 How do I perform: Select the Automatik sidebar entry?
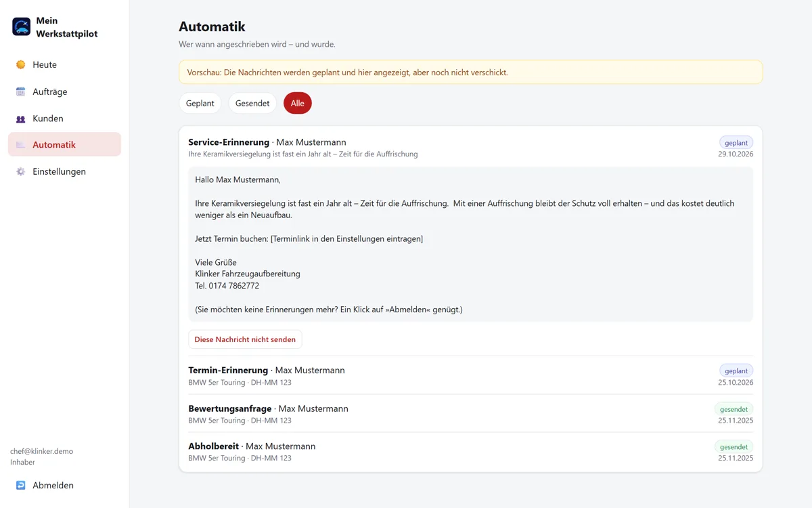[x=64, y=145]
